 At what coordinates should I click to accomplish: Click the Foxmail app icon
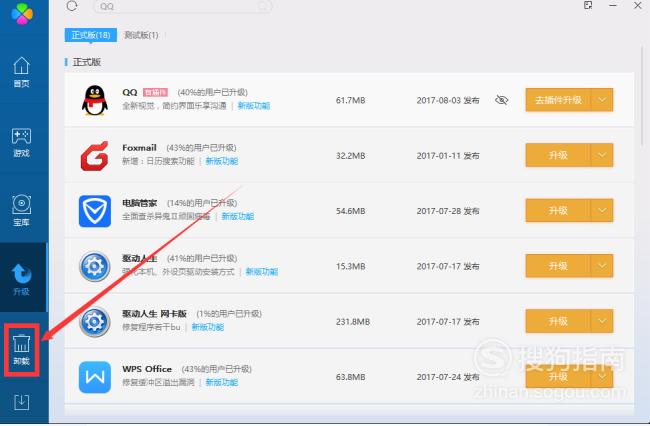point(95,156)
